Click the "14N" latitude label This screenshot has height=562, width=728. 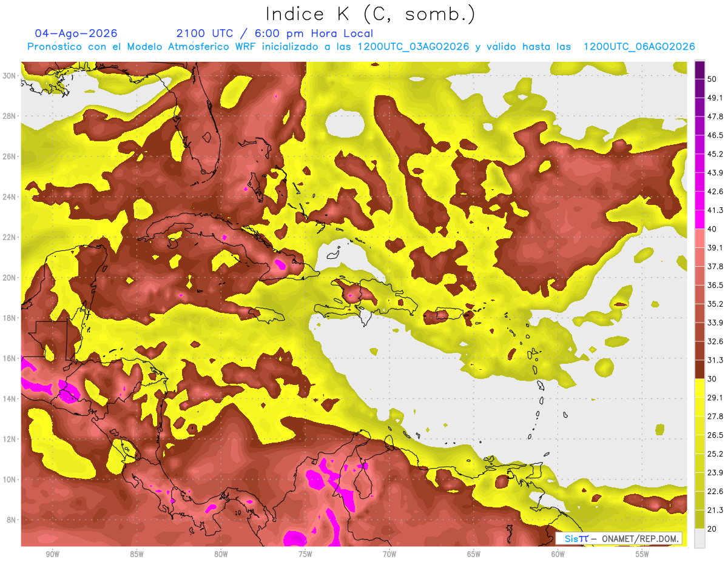tap(9, 399)
